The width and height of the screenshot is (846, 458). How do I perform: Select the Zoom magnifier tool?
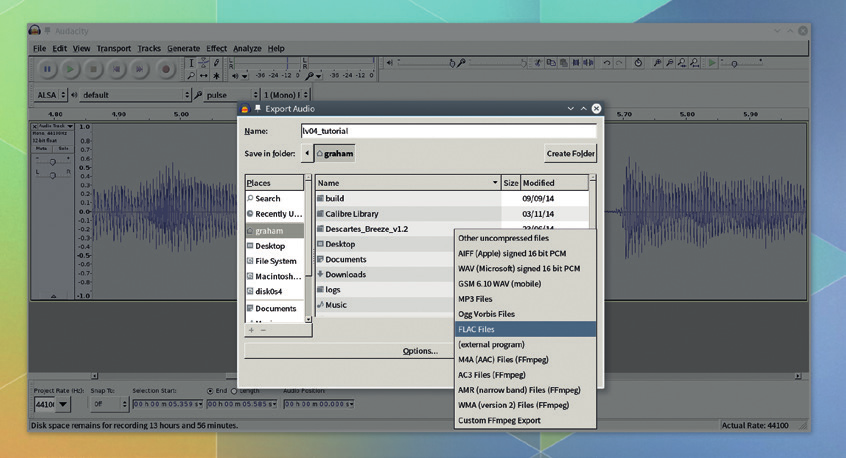[x=191, y=76]
